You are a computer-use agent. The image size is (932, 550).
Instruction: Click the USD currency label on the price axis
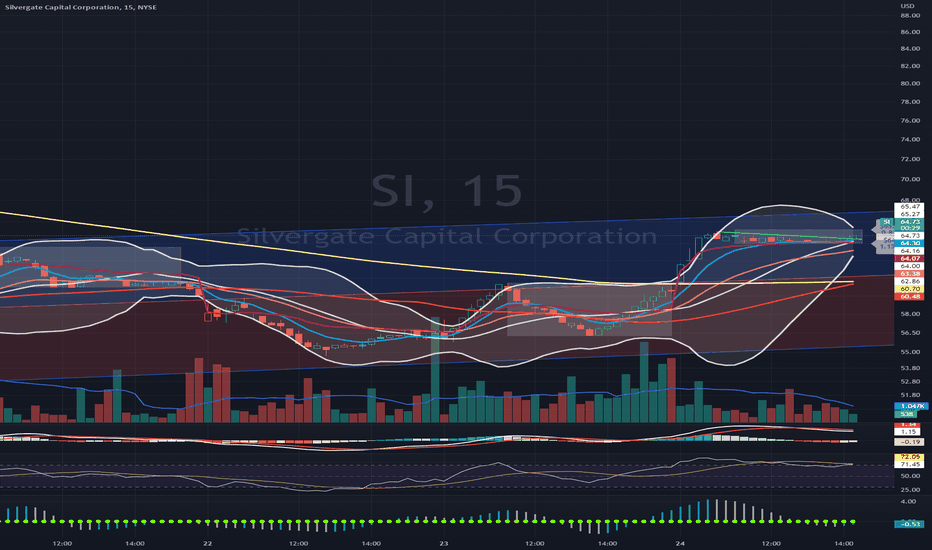tap(907, 6)
